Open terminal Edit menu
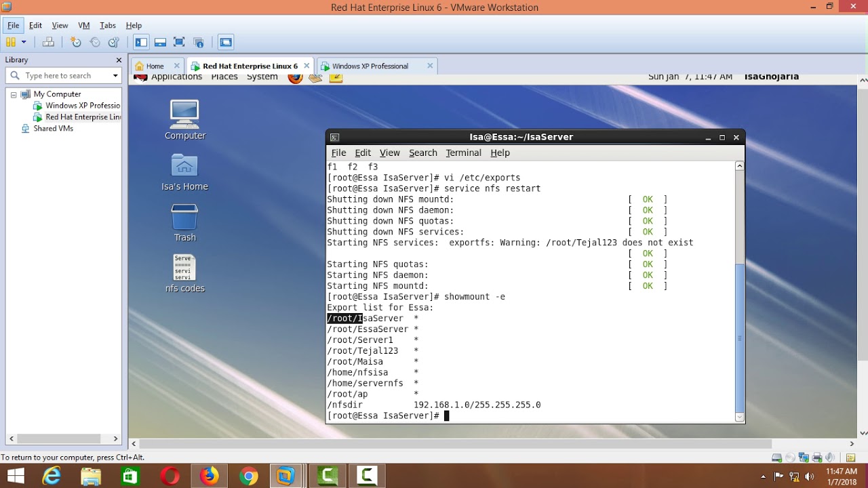This screenshot has width=868, height=488. click(x=363, y=152)
